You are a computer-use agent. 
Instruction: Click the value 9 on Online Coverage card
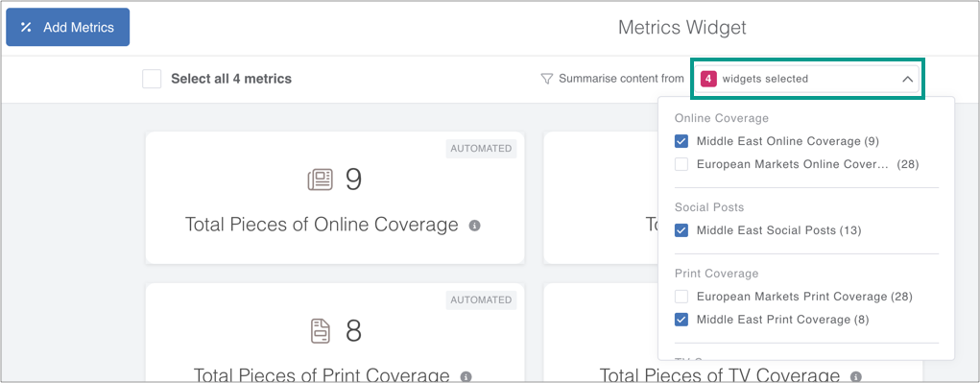354,180
